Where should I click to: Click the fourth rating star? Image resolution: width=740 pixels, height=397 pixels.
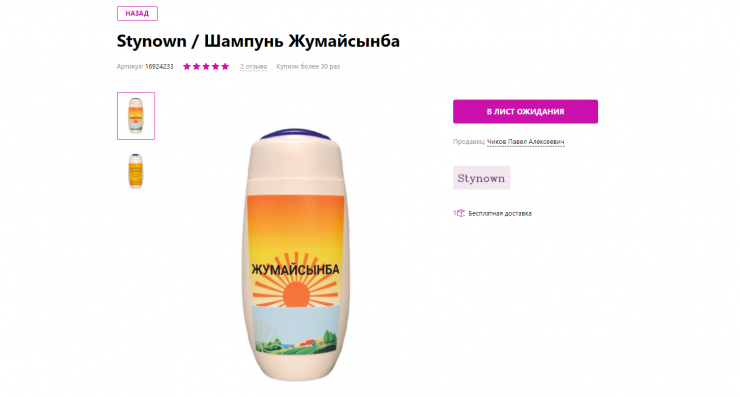pos(215,67)
